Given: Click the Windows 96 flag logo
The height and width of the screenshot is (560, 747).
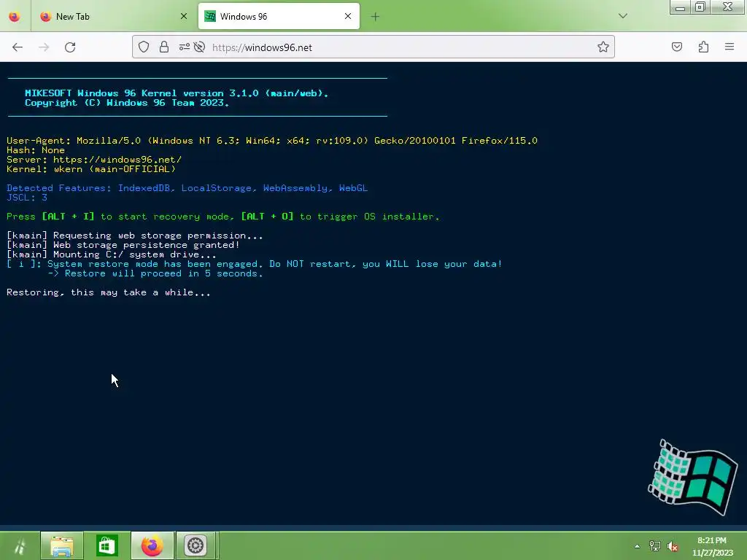Looking at the screenshot, I should 693,477.
